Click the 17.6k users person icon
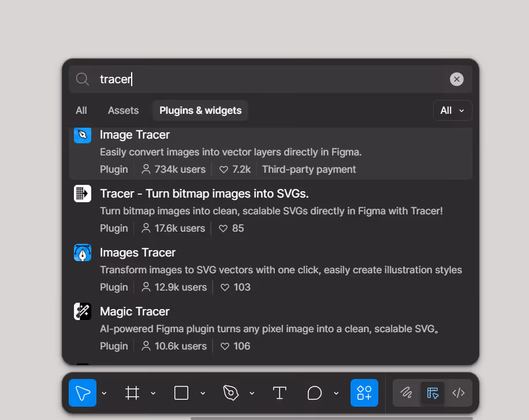The image size is (529, 420). point(146,228)
